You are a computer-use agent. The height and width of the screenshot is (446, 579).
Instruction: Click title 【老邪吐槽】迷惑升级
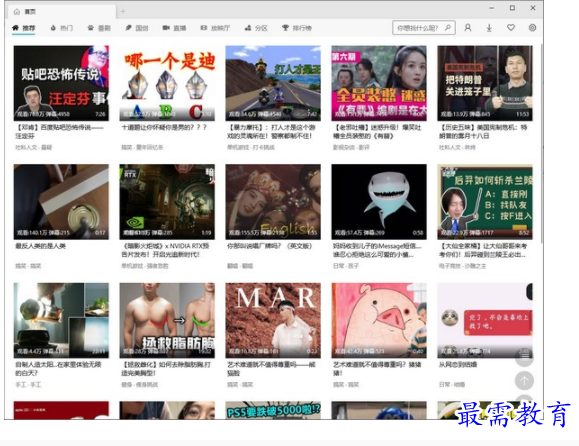[x=377, y=131]
